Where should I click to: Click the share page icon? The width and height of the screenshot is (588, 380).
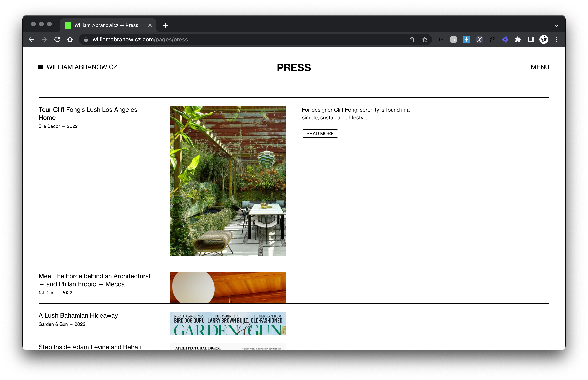[x=412, y=39]
